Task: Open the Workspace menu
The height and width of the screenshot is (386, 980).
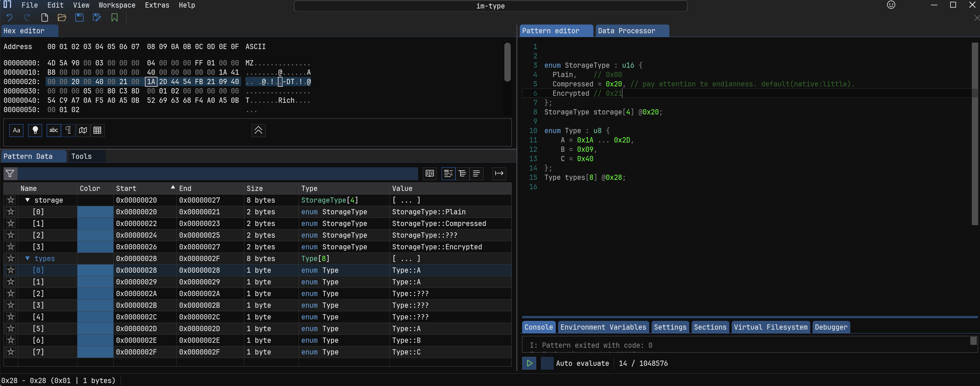Action: click(x=117, y=5)
